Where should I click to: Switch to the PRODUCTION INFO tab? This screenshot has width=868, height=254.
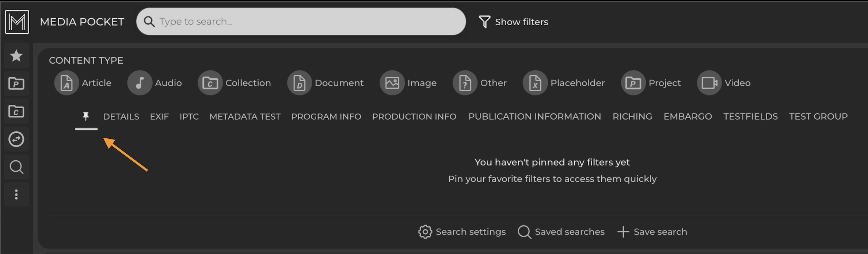pyautogui.click(x=414, y=117)
